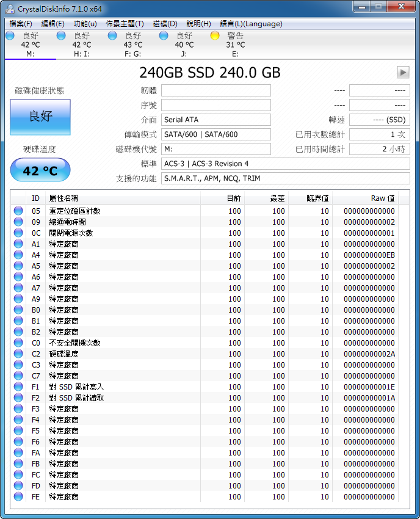The height and width of the screenshot is (519, 420).
Task: Open the 功能(u) menu
Action: point(85,24)
